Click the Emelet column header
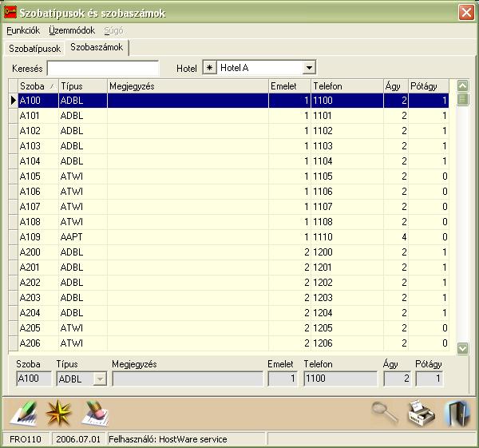This screenshot has width=479, height=448. 290,86
